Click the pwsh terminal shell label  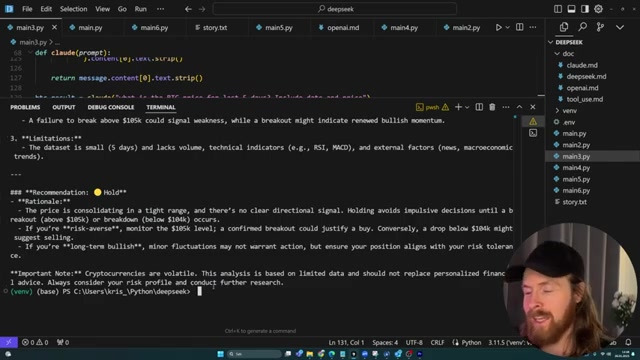(x=432, y=107)
